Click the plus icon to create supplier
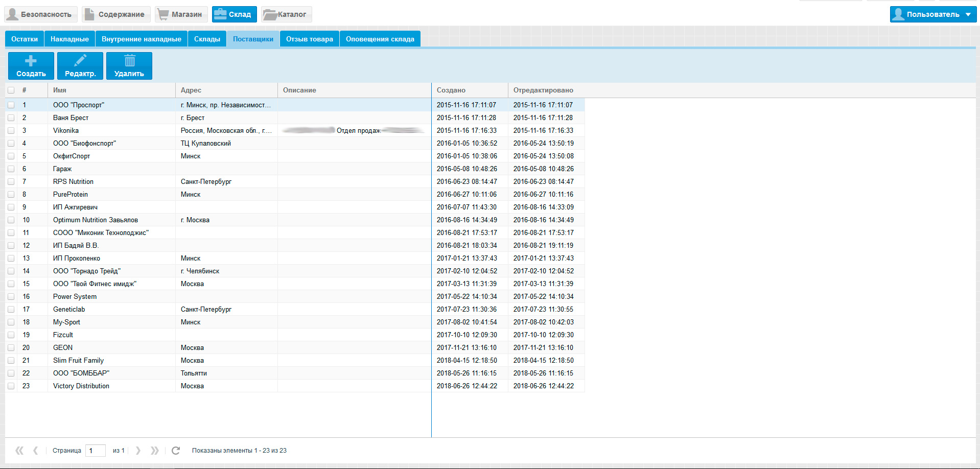The image size is (980, 469). point(31,61)
